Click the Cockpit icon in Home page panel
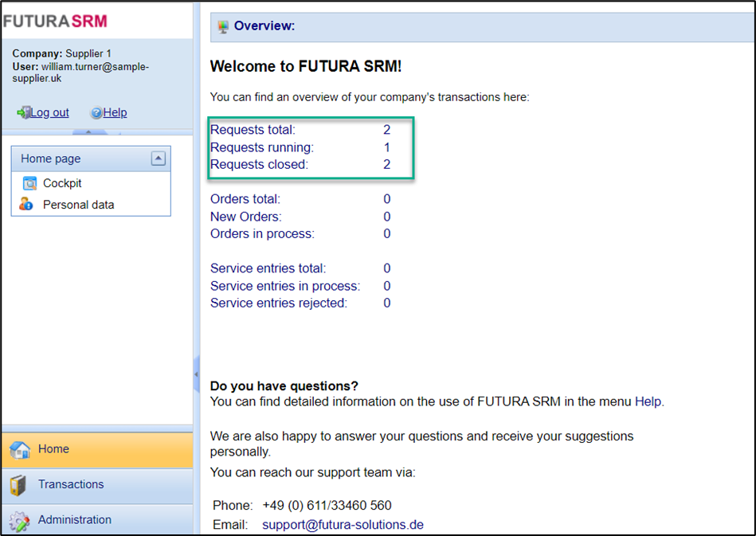The height and width of the screenshot is (536, 756). [29, 183]
